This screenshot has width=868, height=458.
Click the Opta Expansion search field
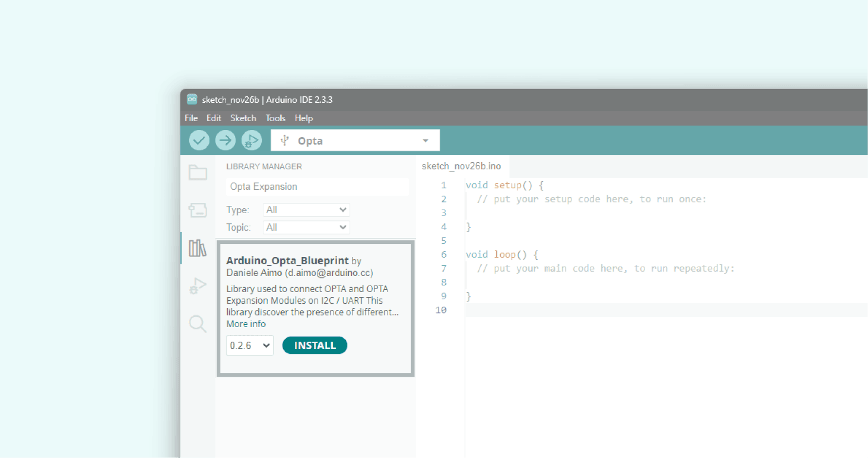[317, 186]
